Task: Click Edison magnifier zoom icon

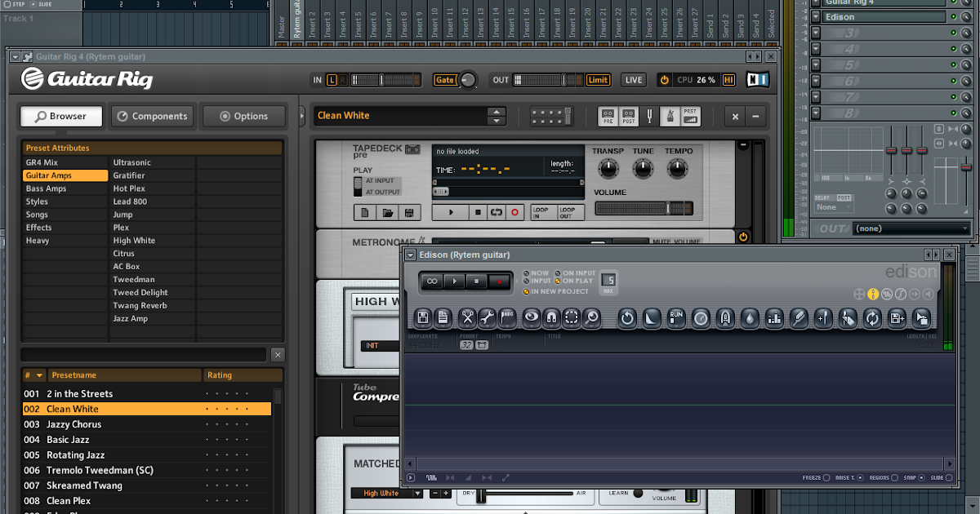Action: [591, 317]
